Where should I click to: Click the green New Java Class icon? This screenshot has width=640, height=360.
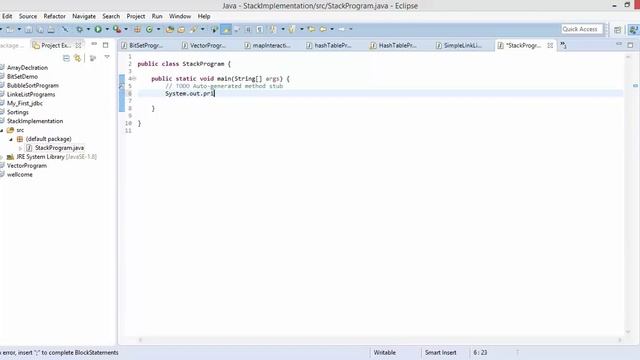click(x=149, y=29)
